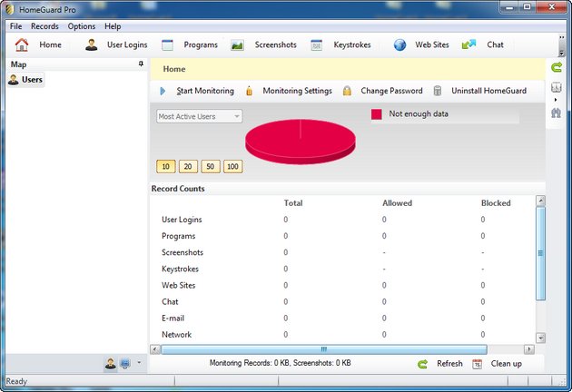Open Chat using the arrows icon
572x392 pixels.
[x=468, y=44]
